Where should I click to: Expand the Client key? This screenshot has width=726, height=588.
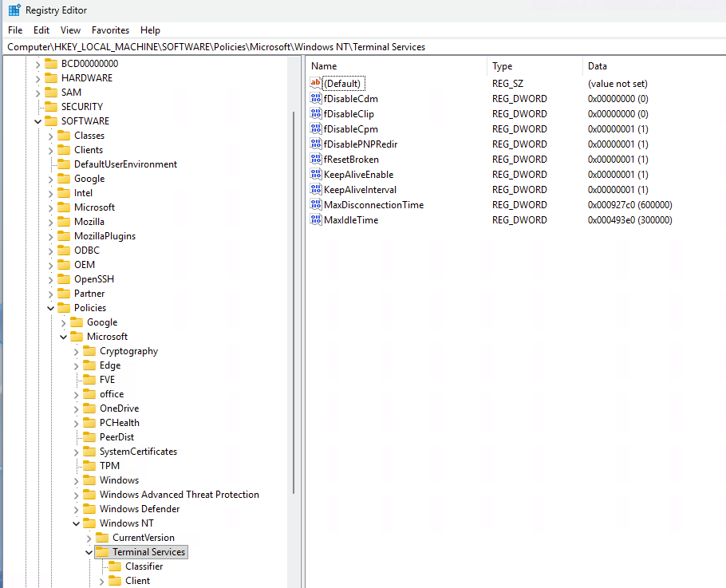tap(101, 581)
